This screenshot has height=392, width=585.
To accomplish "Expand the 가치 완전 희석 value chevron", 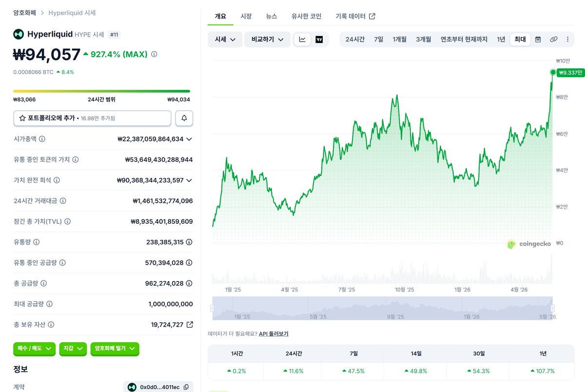I will point(189,180).
